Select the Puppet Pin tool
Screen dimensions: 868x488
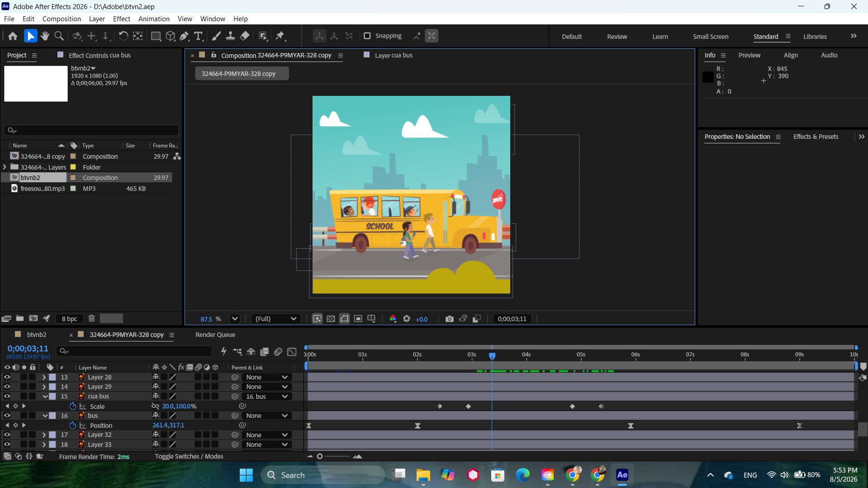point(280,36)
